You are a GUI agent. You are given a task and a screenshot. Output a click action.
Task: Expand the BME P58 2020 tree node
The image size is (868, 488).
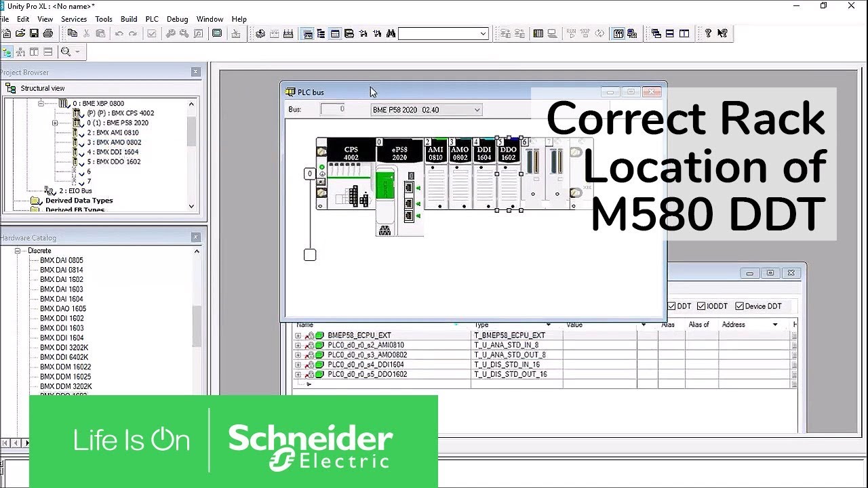pyautogui.click(x=55, y=123)
